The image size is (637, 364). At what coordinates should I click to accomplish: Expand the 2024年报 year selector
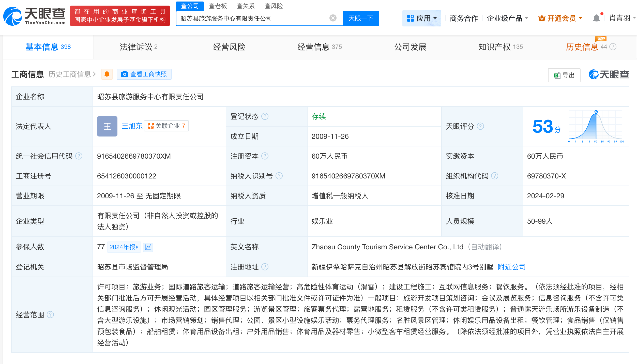coord(124,247)
